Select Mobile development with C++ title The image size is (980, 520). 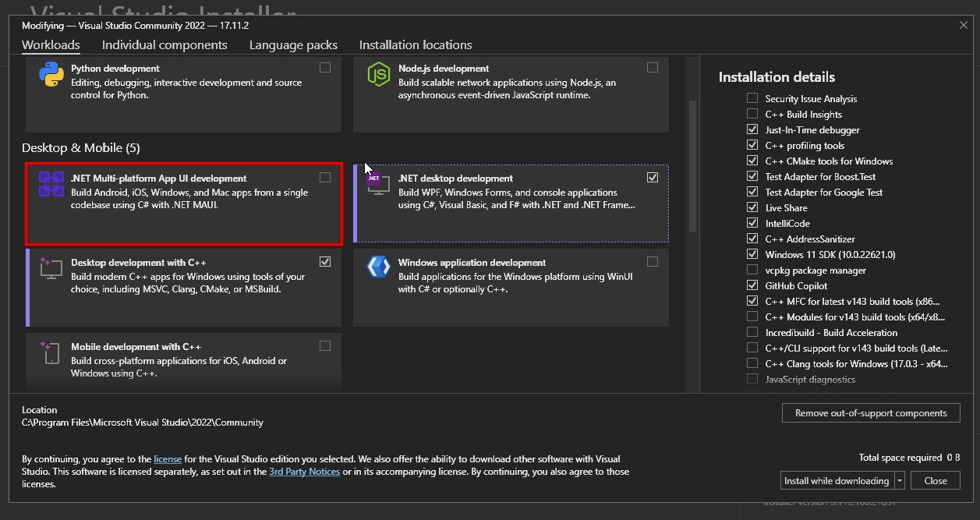click(136, 347)
